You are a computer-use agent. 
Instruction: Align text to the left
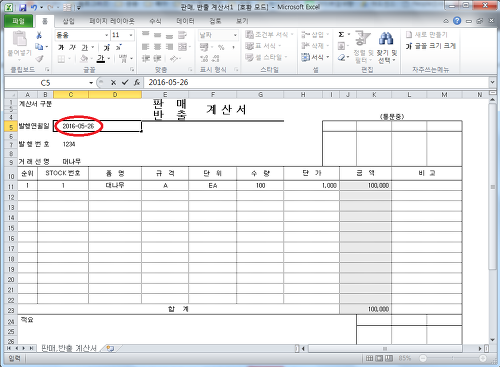coord(146,47)
